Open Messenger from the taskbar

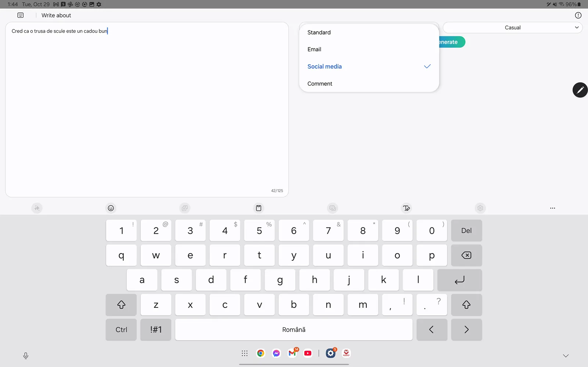(x=276, y=353)
